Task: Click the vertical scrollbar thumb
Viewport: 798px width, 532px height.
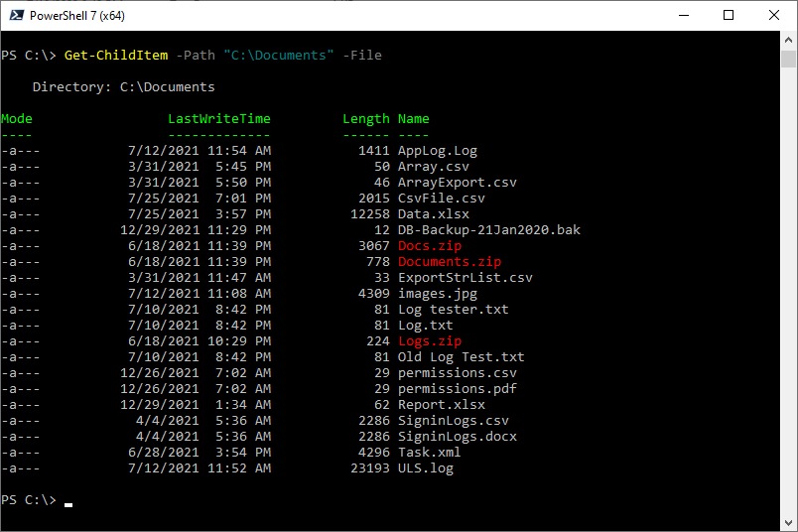Action: pyautogui.click(x=788, y=59)
